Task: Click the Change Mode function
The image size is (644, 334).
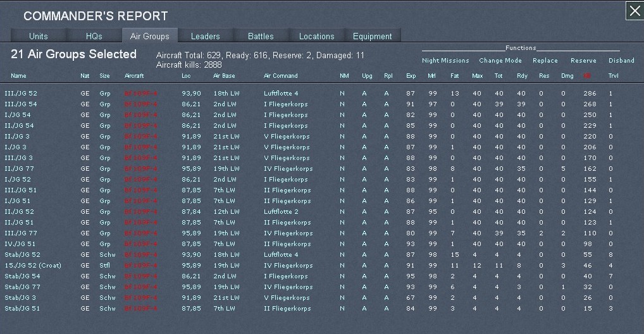Action: (500, 61)
